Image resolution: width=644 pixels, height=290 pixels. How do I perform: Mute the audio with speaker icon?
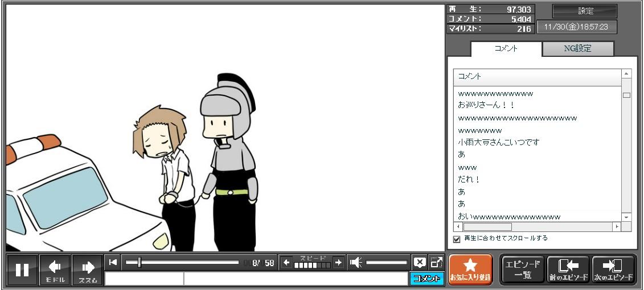tap(356, 263)
